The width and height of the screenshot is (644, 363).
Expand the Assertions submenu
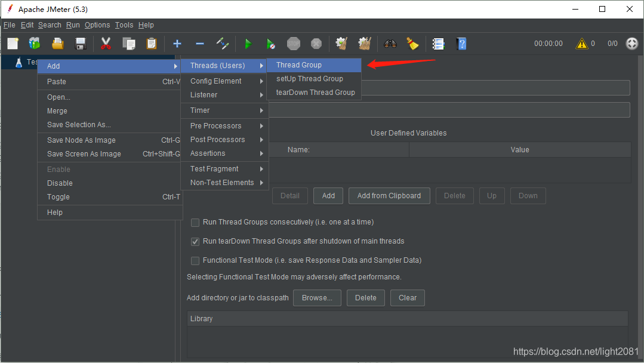pos(224,153)
